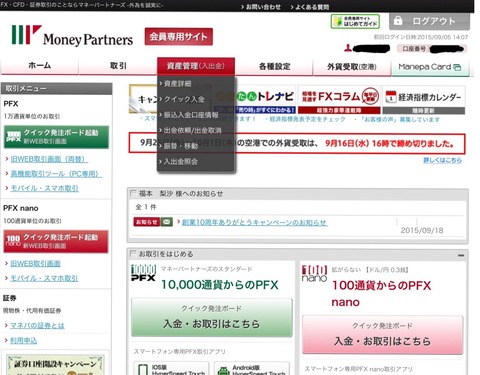The width and height of the screenshot is (480, 375).
Task: Click the トレナビ banner
Action: coord(255,100)
